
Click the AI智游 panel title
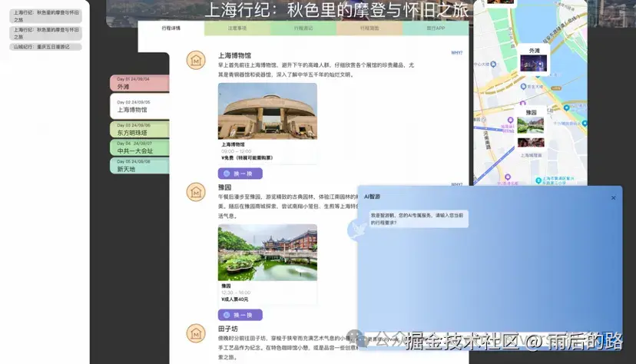click(372, 197)
